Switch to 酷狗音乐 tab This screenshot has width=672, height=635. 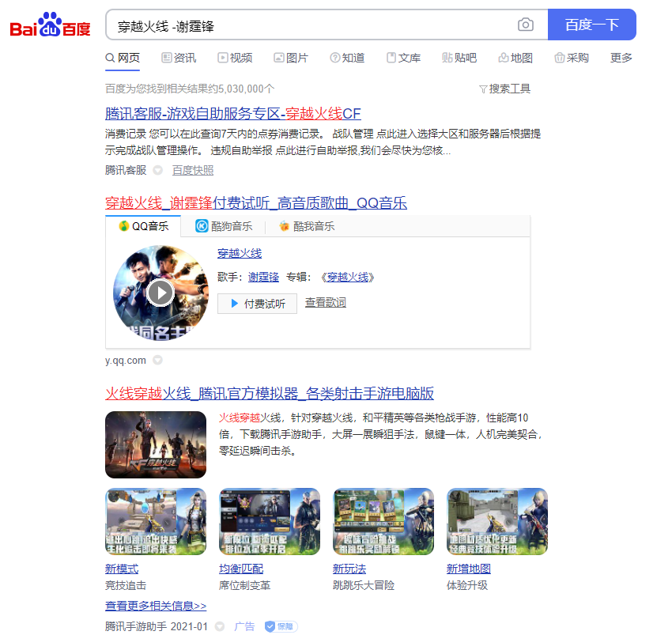click(x=224, y=226)
